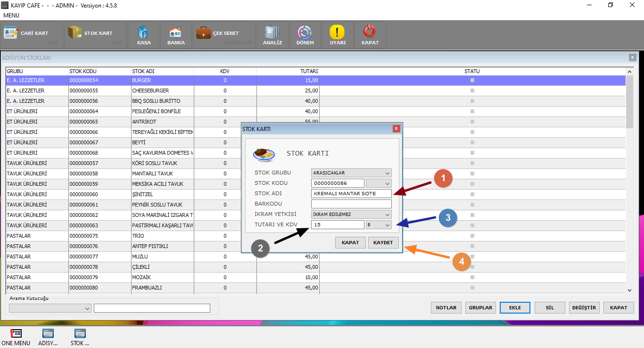Image resolution: width=644 pixels, height=348 pixels.
Task: Toggle the status checkbox for the CHEESEBURGER row
Action: [472, 91]
